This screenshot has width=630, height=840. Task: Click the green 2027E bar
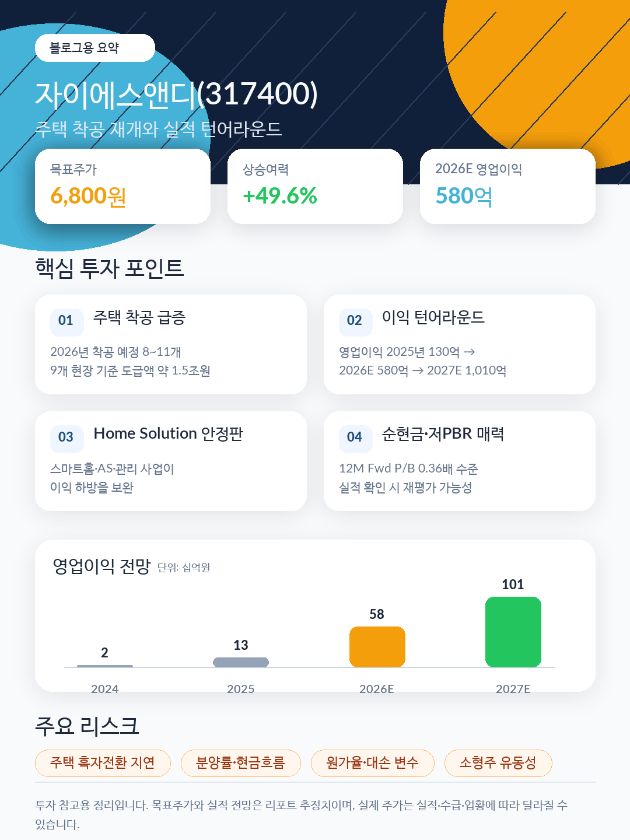pyautogui.click(x=513, y=632)
